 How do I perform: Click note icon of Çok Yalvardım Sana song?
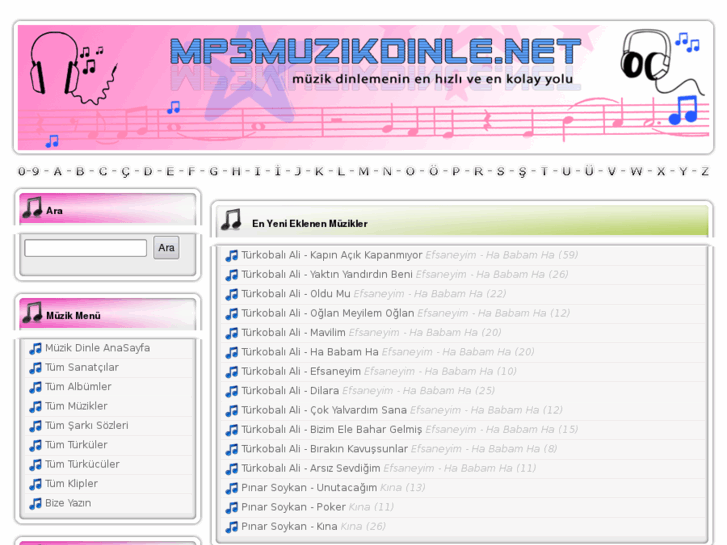pyautogui.click(x=231, y=410)
